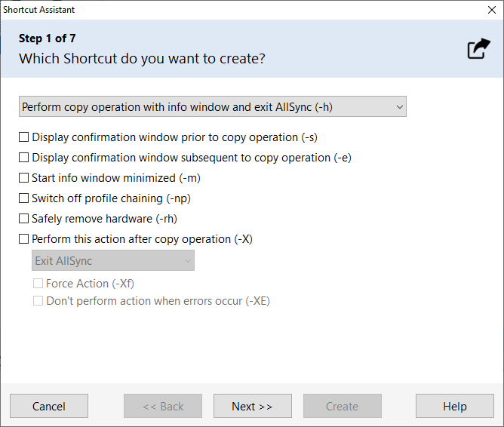This screenshot has width=504, height=427.
Task: Click the Create button
Action: click(342, 407)
